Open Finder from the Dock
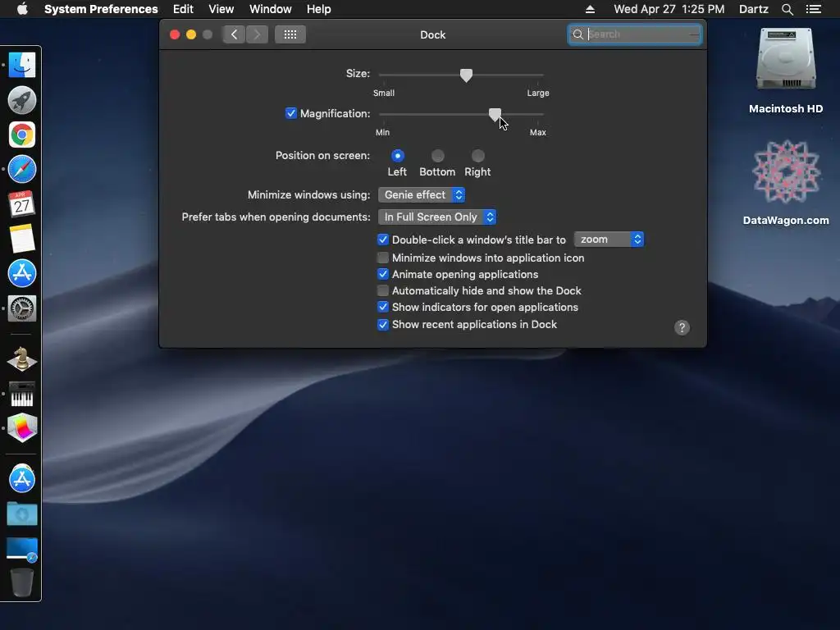 22,66
